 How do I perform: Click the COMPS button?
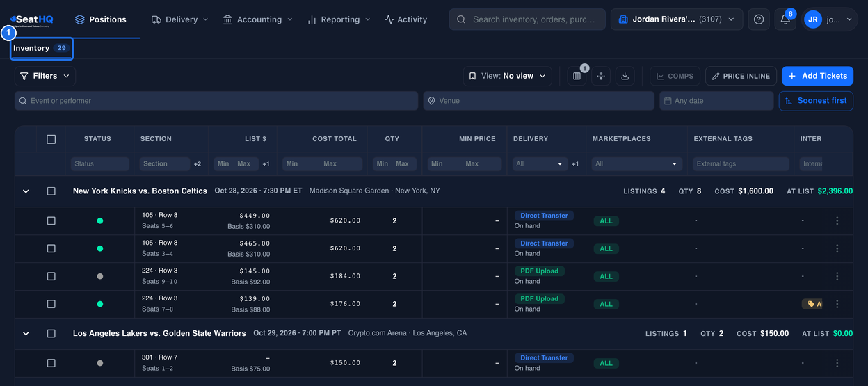675,76
